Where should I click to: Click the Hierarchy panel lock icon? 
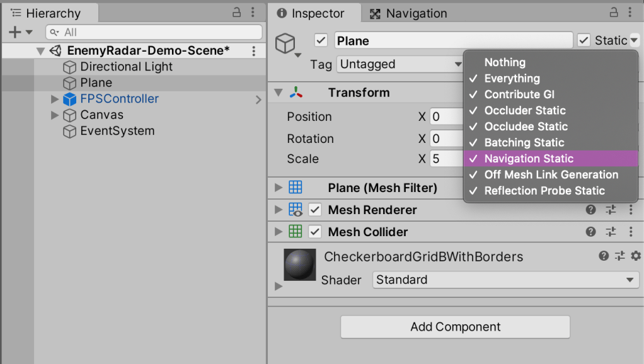[237, 13]
